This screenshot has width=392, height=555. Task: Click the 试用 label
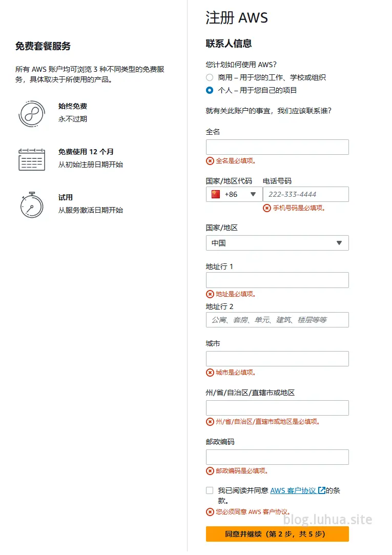point(66,197)
